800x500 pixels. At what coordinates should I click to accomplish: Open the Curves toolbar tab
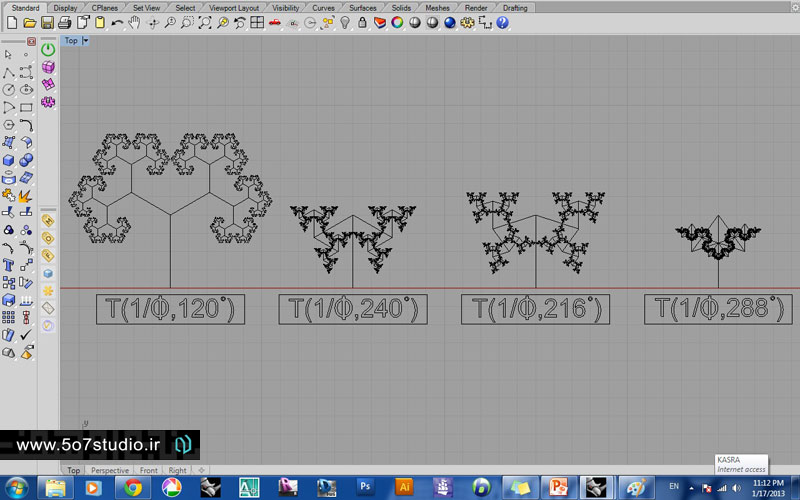pyautogui.click(x=323, y=7)
